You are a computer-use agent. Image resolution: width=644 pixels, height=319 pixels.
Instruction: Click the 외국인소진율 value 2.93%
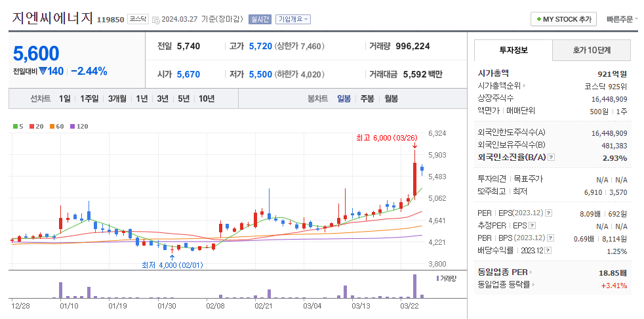click(615, 158)
